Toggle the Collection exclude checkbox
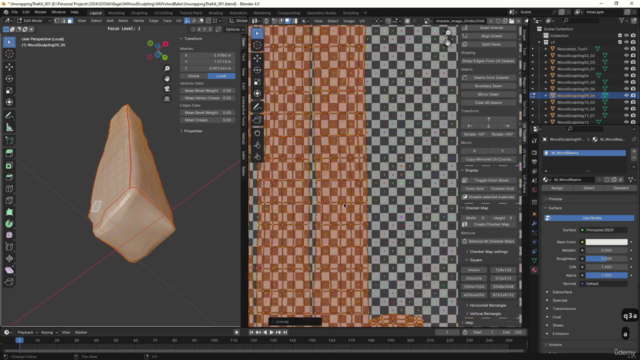 pyautogui.click(x=620, y=36)
